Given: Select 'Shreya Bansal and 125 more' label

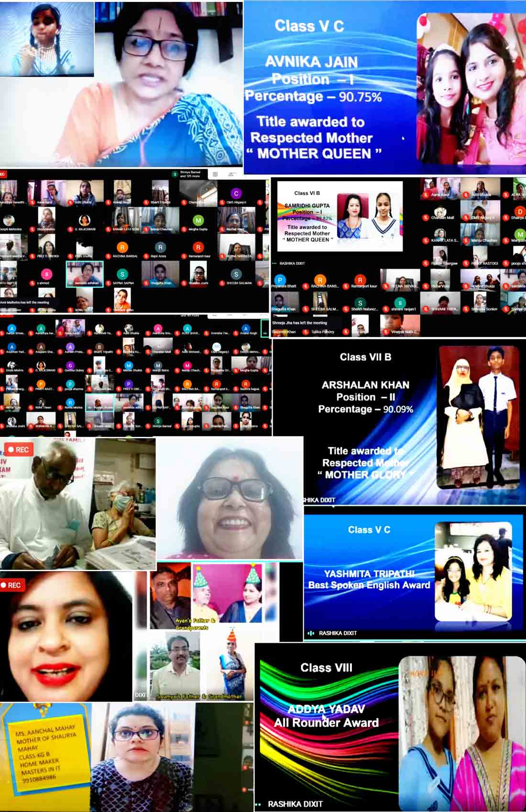Looking at the screenshot, I should pos(190,174).
